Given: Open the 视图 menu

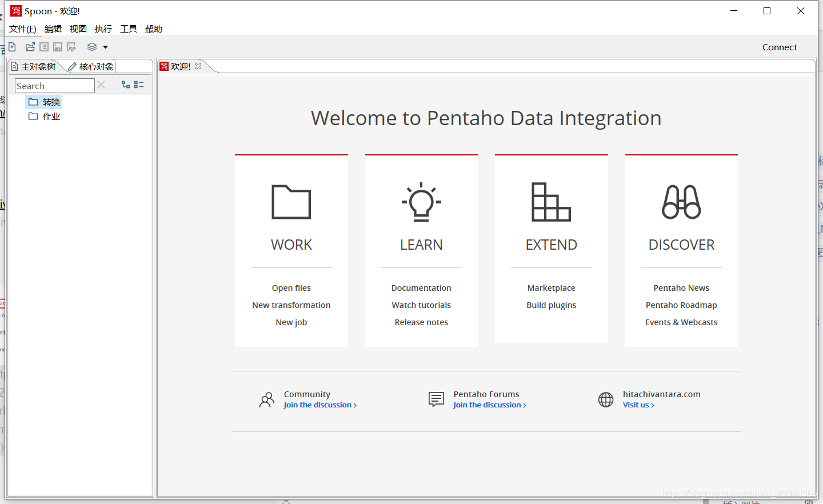Looking at the screenshot, I should [x=78, y=29].
